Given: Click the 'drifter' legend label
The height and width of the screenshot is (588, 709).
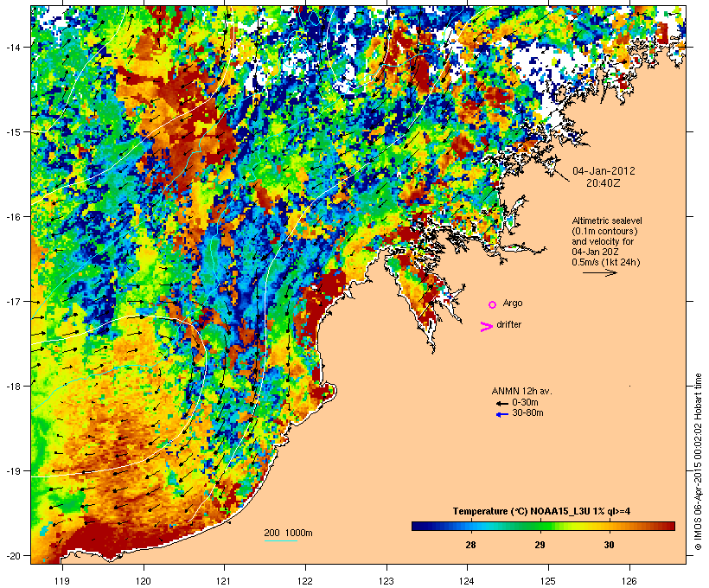Looking at the screenshot, I should tap(508, 324).
